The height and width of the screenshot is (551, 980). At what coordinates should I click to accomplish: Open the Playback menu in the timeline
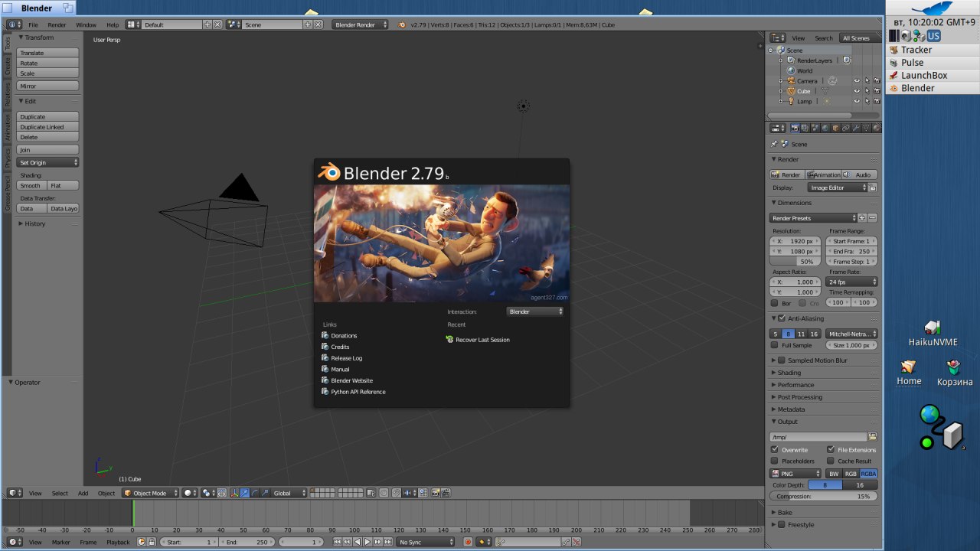pyautogui.click(x=118, y=542)
